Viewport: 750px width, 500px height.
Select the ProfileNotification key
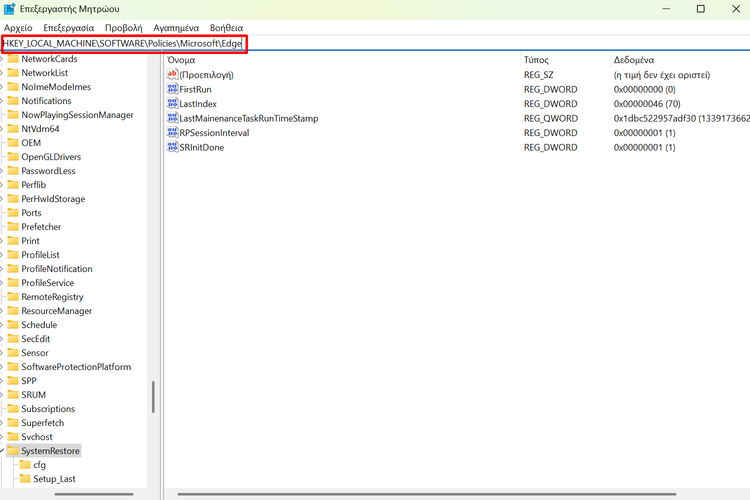(x=56, y=269)
